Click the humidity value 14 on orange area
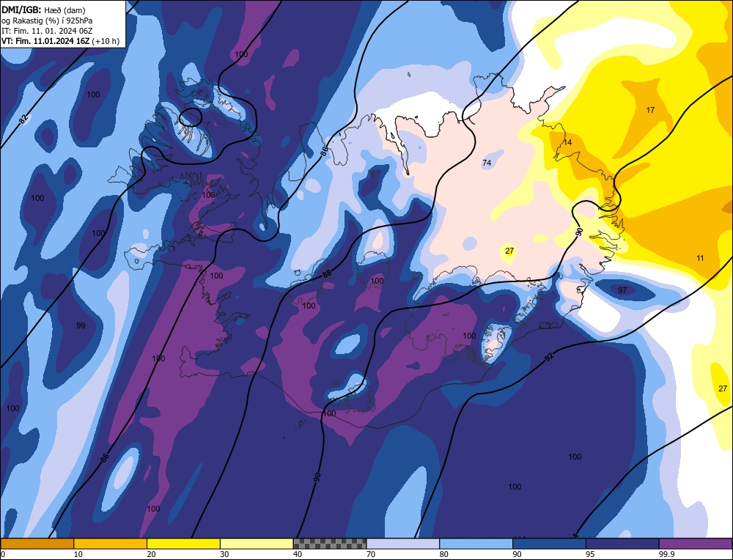Screen dimensions: 733x560 click(567, 142)
